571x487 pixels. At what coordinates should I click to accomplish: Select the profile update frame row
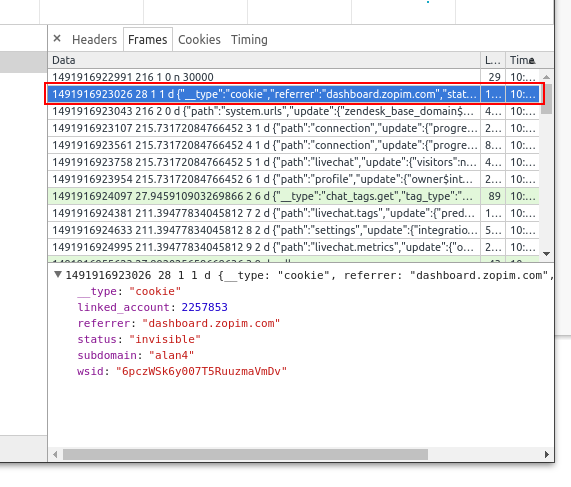pyautogui.click(x=293, y=179)
